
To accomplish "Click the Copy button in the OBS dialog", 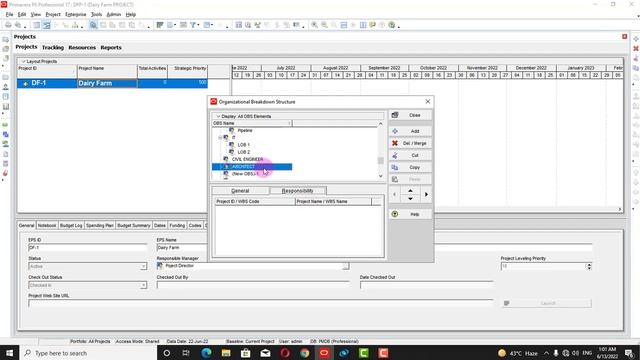I will [x=410, y=167].
